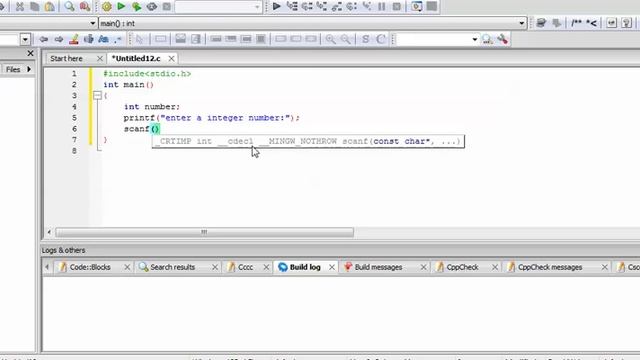Start debugger with Debug/Continue arrow
Screen dimensions: 640x360
click(x=276, y=7)
